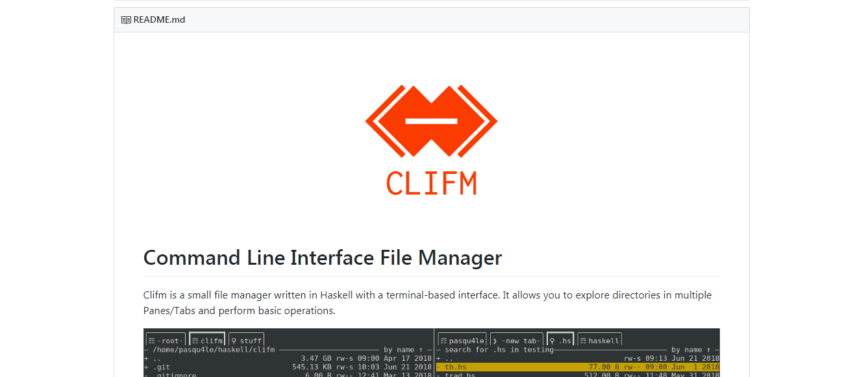Switch to the .hs search tab
The height and width of the screenshot is (377, 868).
pyautogui.click(x=561, y=340)
